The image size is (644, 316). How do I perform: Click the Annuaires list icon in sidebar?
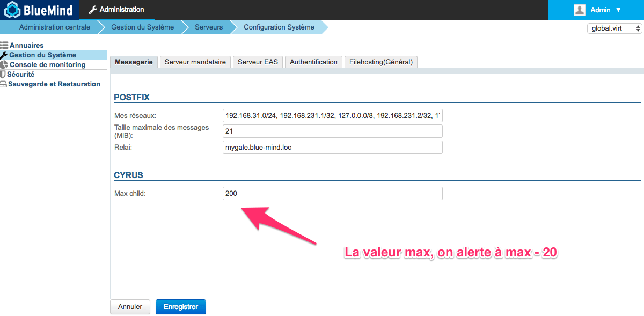4,46
